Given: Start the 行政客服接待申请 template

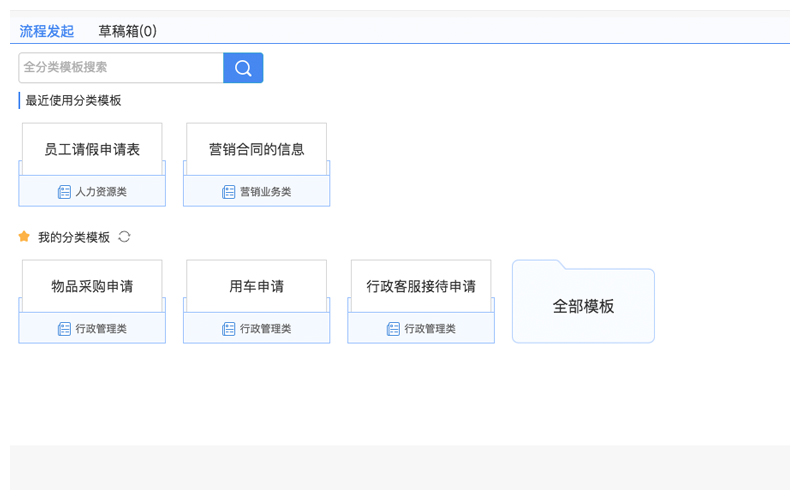Looking at the screenshot, I should [x=420, y=287].
